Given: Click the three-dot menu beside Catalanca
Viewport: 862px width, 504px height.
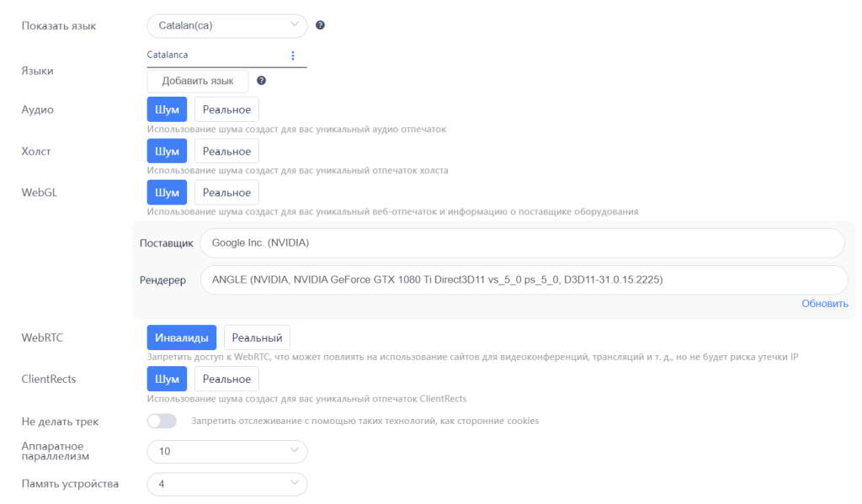Looking at the screenshot, I should coord(293,56).
